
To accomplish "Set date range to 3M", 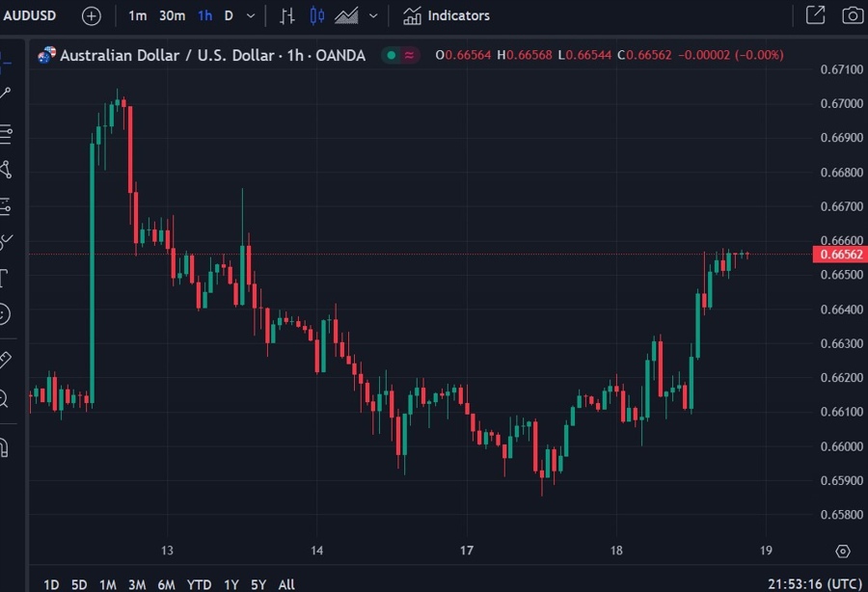I will point(137,585).
